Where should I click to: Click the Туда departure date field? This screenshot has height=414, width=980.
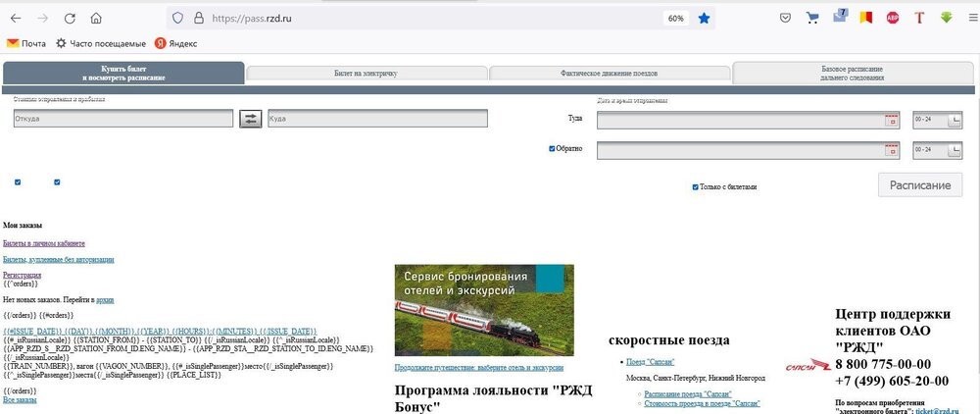pyautogui.click(x=748, y=120)
